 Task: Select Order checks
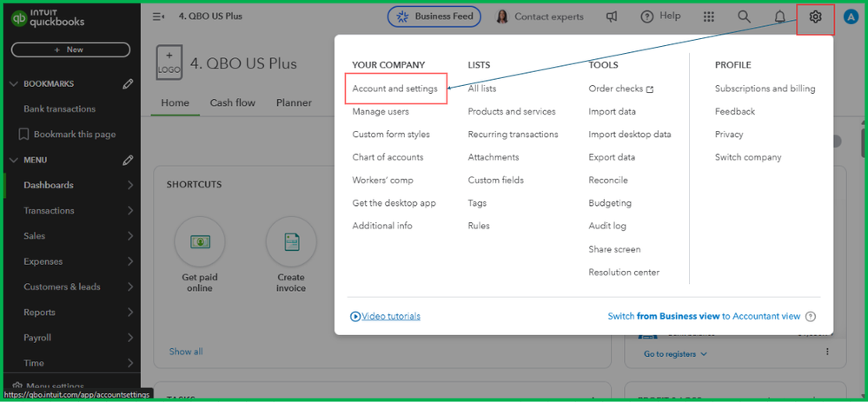[x=621, y=89]
